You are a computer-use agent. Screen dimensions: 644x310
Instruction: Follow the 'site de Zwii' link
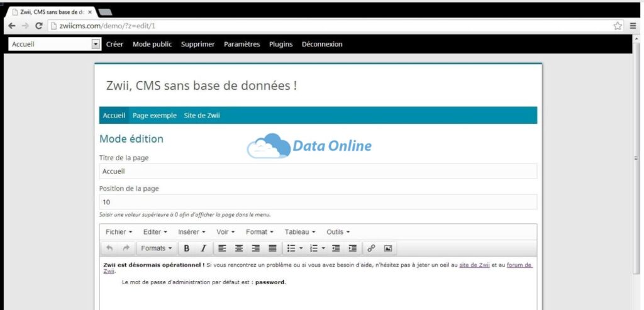pos(474,265)
